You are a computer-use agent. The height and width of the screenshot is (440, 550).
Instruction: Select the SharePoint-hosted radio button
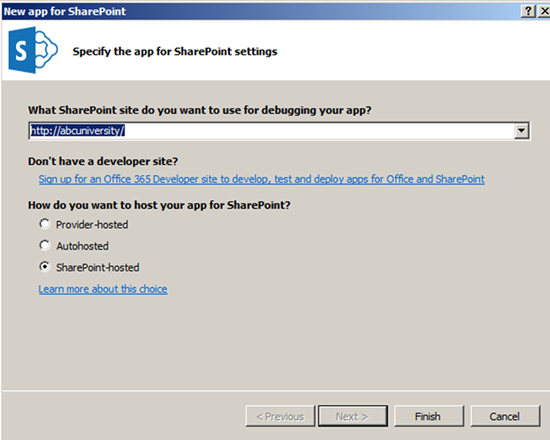[x=45, y=267]
